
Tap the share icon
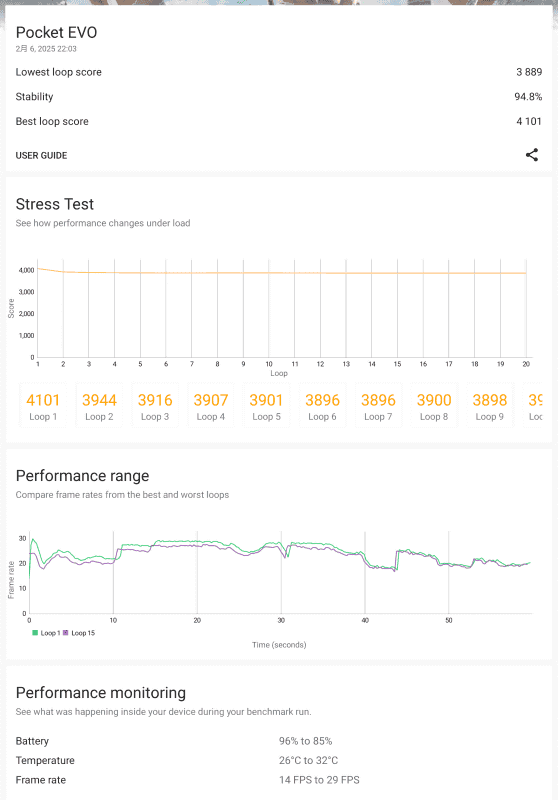[532, 155]
